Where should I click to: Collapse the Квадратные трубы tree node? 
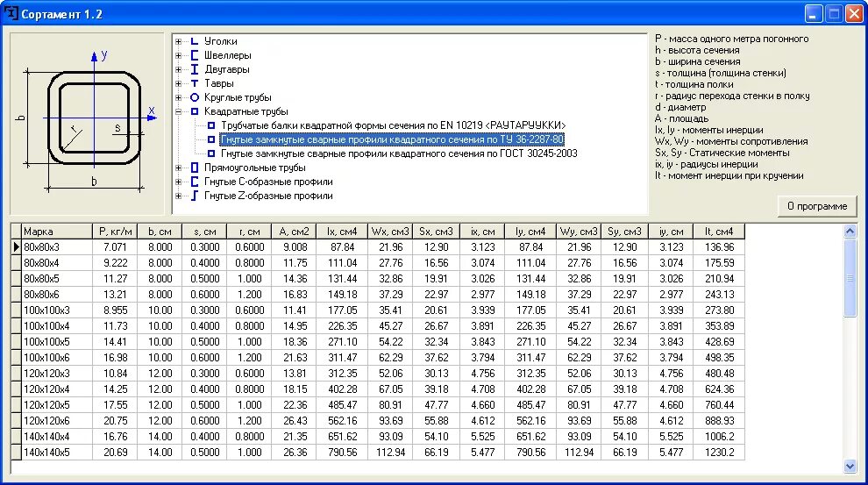(178, 112)
